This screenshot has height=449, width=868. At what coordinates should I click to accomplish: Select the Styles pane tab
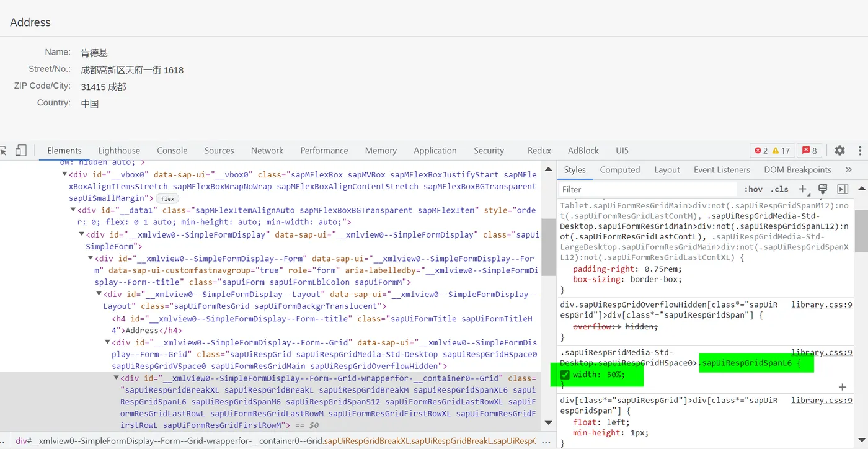click(575, 170)
